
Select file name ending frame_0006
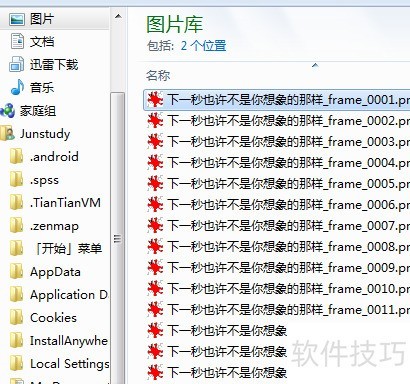tap(288, 205)
